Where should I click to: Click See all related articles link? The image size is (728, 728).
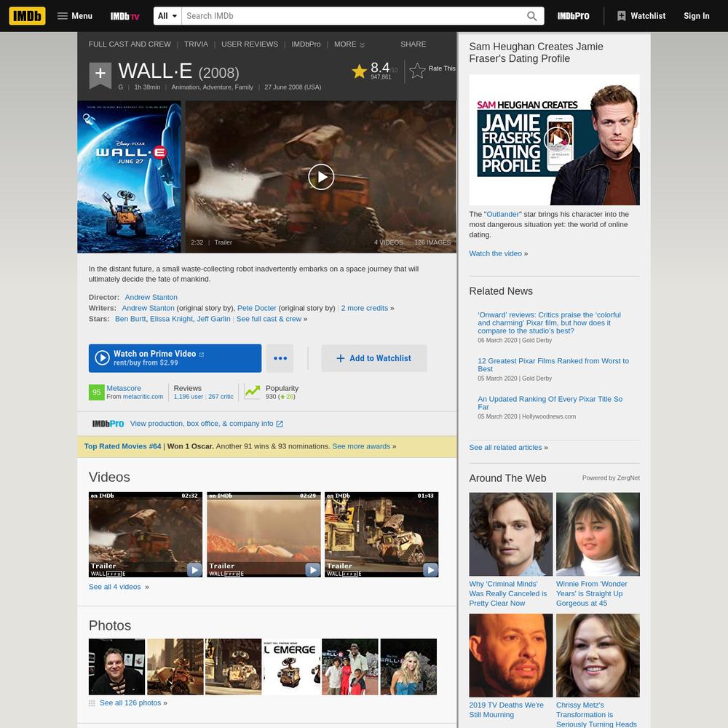(505, 447)
